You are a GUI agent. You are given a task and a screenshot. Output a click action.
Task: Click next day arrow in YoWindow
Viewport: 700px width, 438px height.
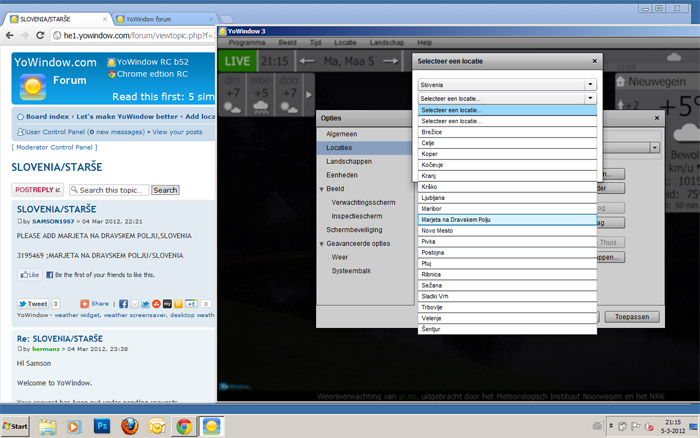coord(391,61)
